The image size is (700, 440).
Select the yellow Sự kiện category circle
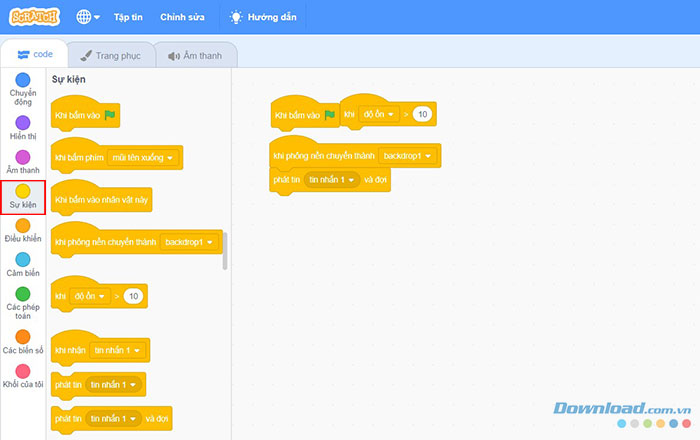coord(22,190)
